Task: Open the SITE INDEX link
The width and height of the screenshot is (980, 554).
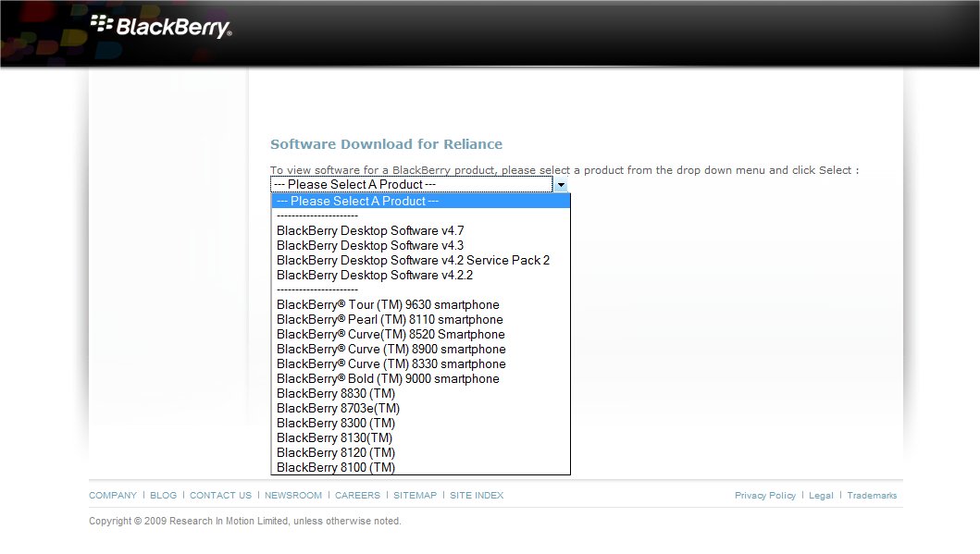Action: point(477,496)
